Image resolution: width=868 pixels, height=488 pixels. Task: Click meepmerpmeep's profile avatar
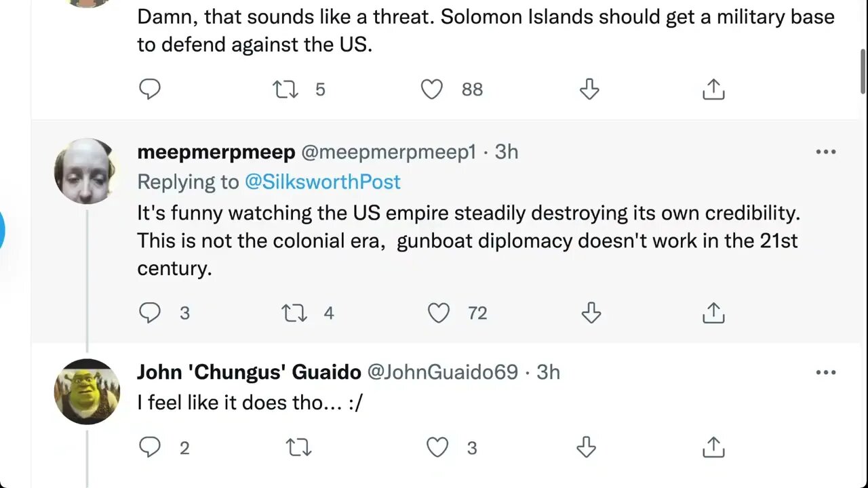pyautogui.click(x=86, y=171)
